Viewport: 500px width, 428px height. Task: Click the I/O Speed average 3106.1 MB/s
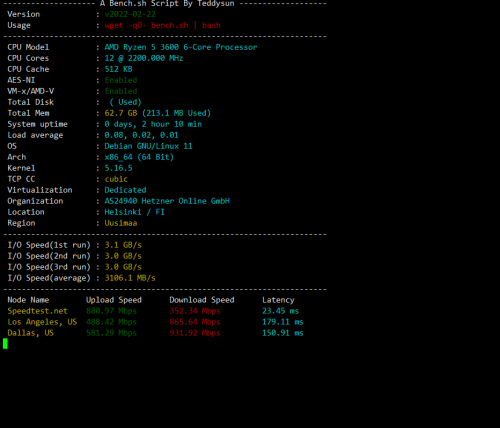pos(130,278)
